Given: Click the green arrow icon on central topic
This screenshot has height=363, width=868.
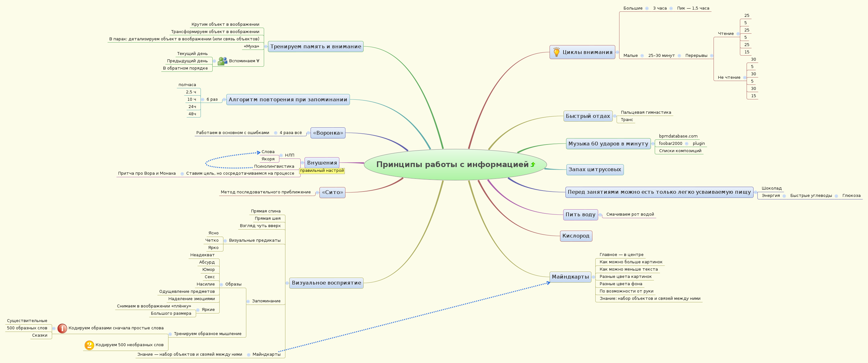Looking at the screenshot, I should click(533, 165).
